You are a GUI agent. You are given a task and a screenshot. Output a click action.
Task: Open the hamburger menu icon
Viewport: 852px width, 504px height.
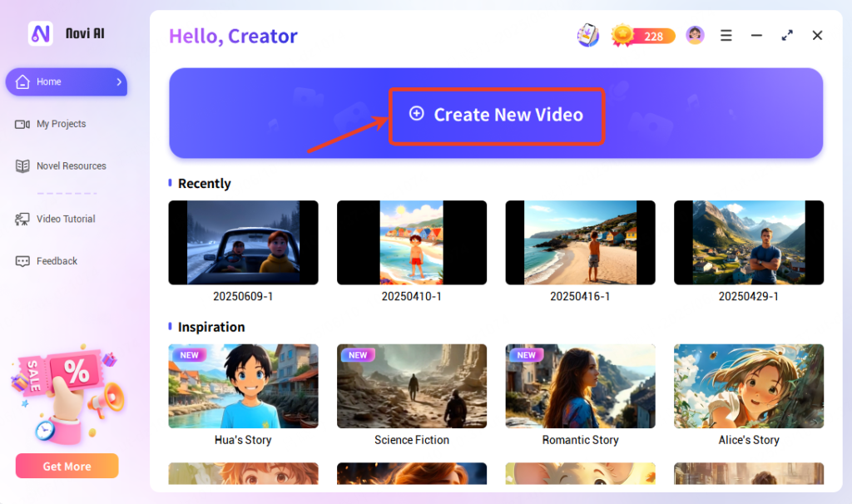tap(726, 36)
